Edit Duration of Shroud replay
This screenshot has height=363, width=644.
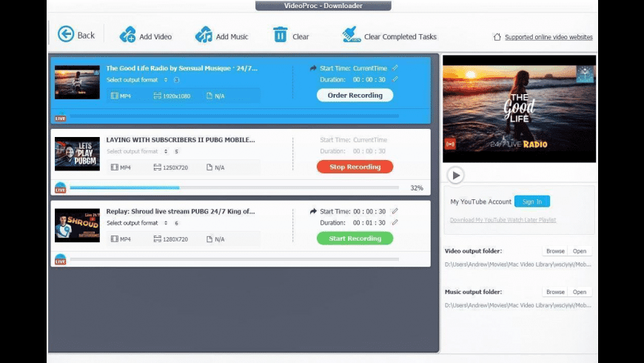tap(395, 222)
